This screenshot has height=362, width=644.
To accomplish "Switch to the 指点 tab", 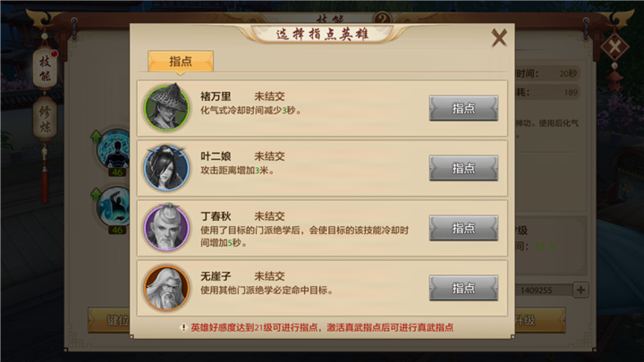I will (x=181, y=62).
